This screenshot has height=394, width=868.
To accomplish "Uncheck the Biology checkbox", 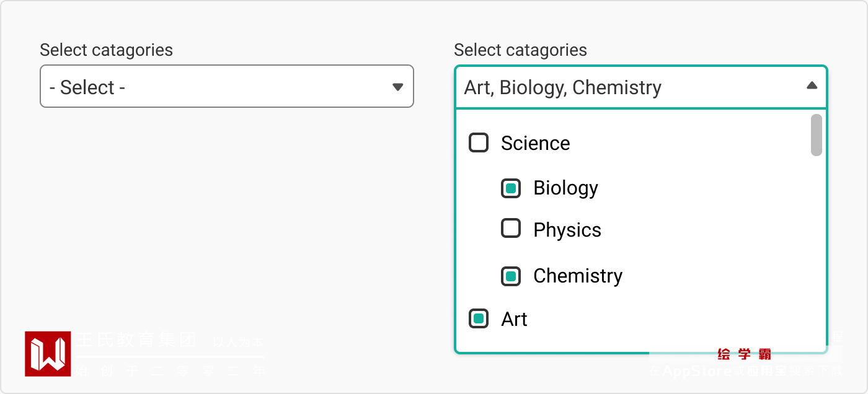I will point(511,188).
